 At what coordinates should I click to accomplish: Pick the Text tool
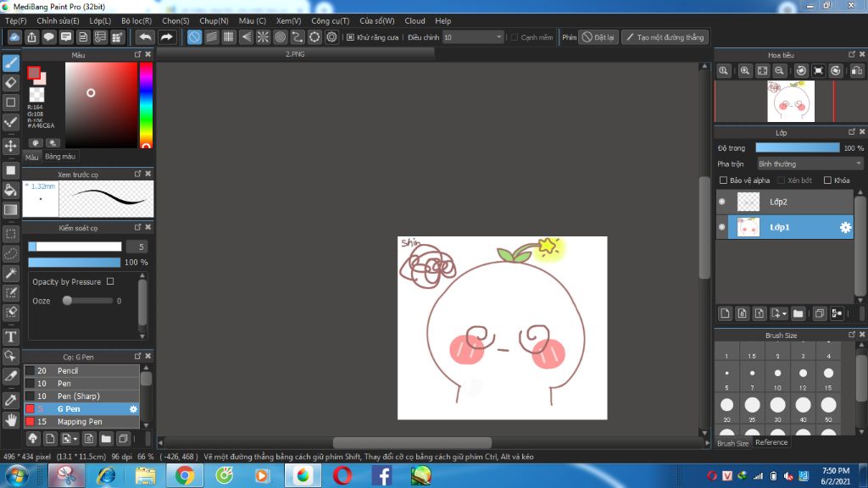click(11, 336)
